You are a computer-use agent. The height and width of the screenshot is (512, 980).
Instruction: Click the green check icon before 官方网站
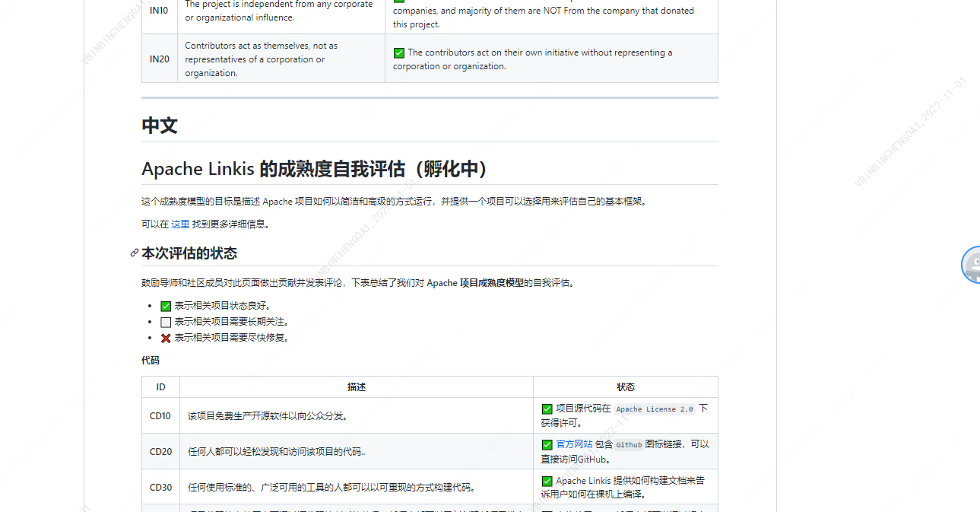pos(547,444)
